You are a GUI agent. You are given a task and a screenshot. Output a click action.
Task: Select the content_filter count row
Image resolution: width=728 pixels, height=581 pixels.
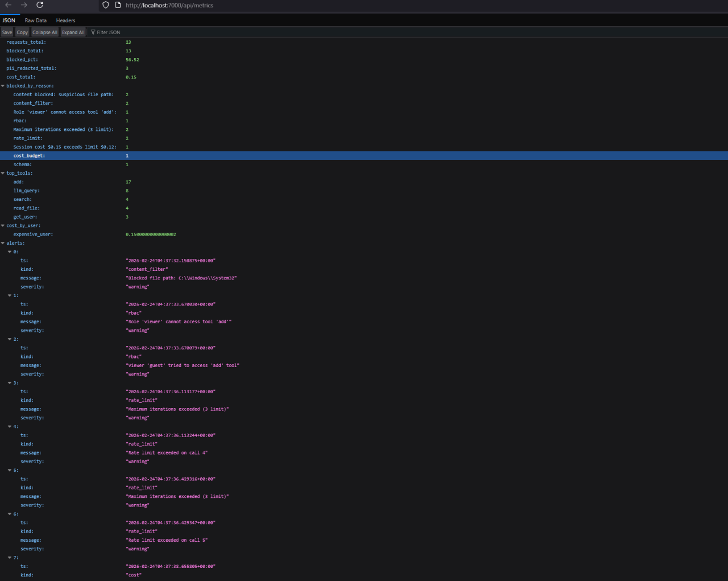tap(364, 104)
